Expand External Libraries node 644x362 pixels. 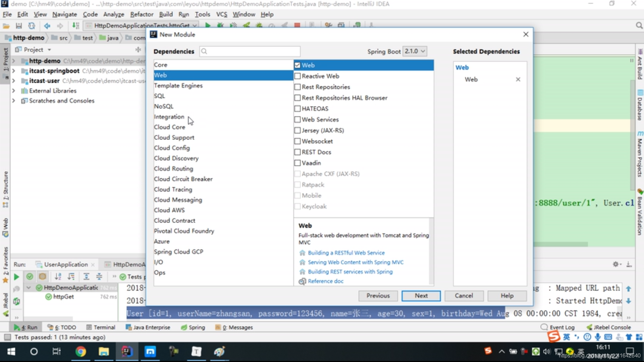[14, 91]
